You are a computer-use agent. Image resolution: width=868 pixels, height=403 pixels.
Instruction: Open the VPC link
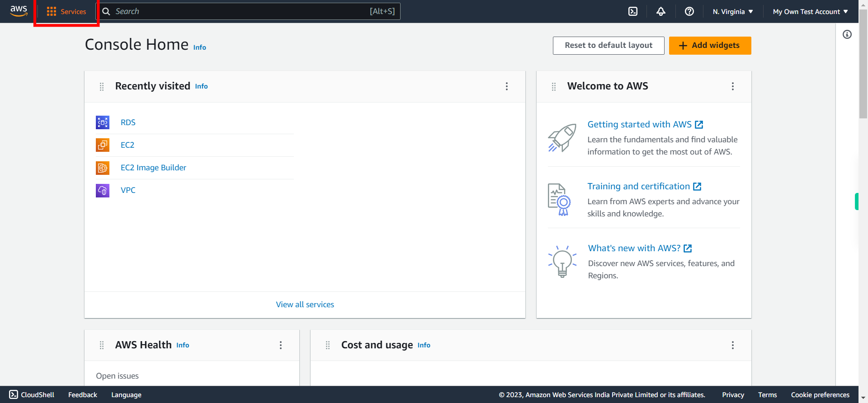click(128, 190)
